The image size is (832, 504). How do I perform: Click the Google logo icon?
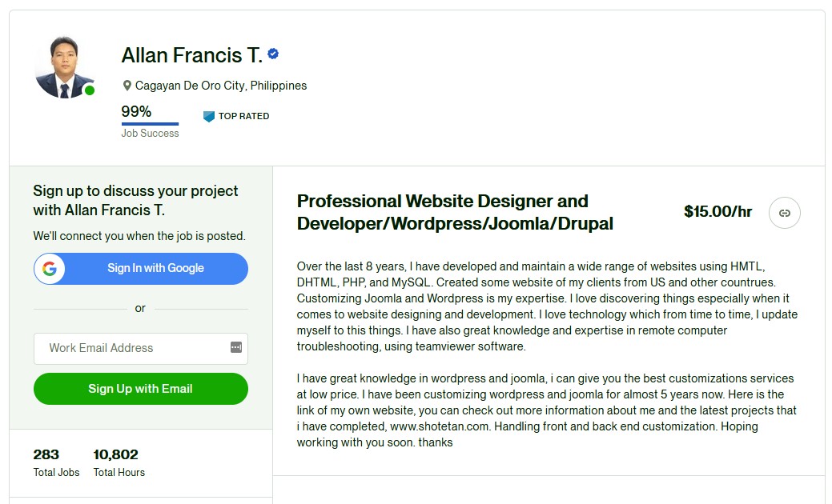(50, 269)
